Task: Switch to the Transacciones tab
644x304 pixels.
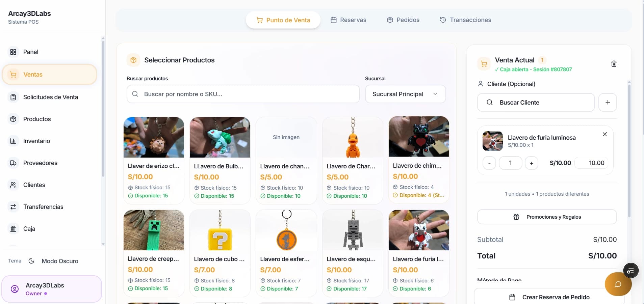Action: coord(465,20)
